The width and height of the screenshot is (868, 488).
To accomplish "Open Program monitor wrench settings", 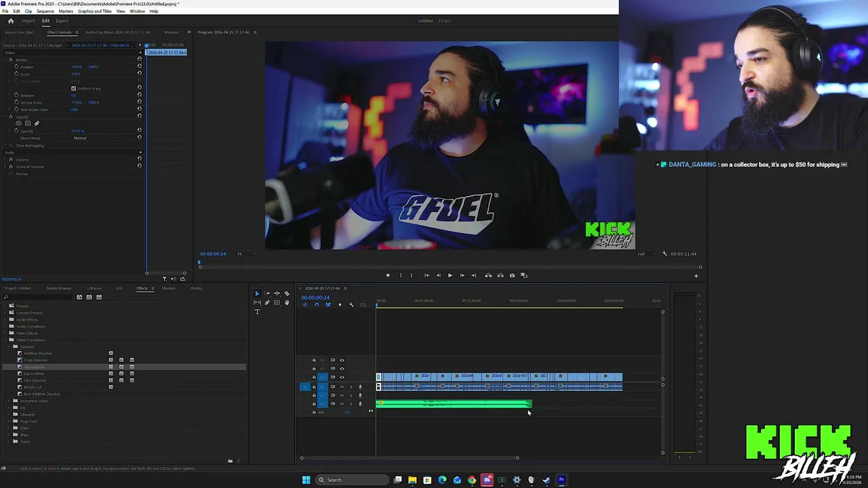I will (665, 253).
